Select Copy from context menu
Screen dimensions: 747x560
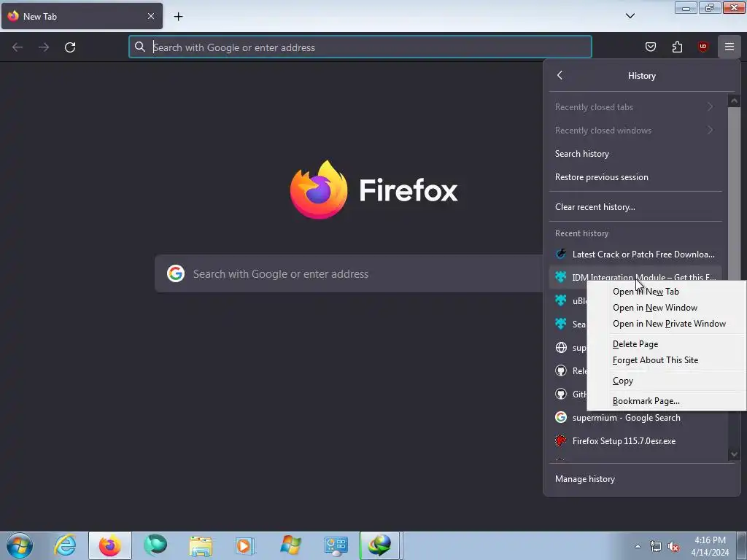click(667, 381)
